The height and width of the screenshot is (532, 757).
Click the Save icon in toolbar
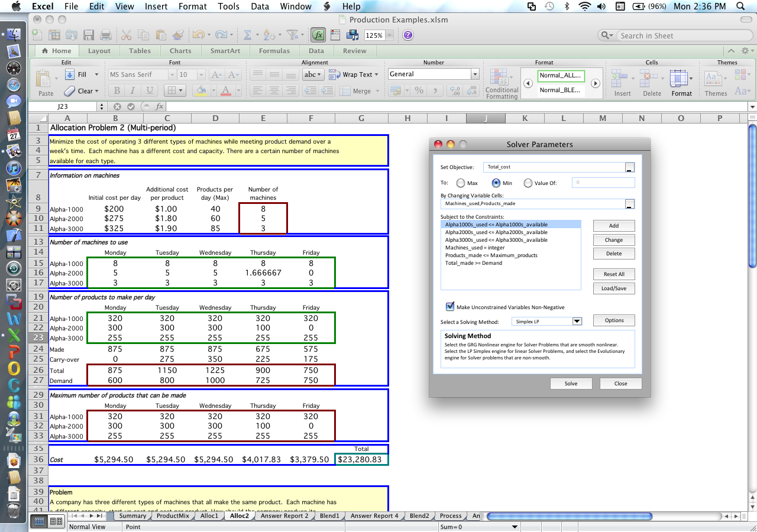click(89, 35)
